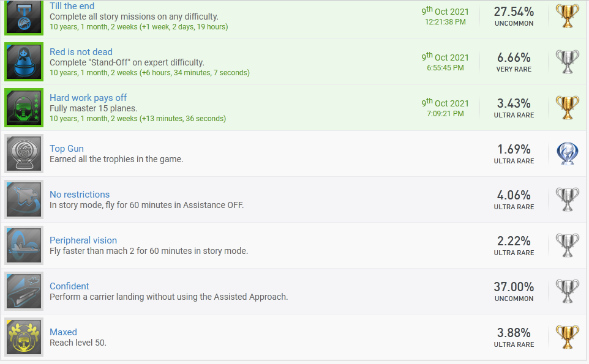Viewport: 589px width, 364px height.
Task: Click the Top Gun platinum trophy icon
Action: 24,154
